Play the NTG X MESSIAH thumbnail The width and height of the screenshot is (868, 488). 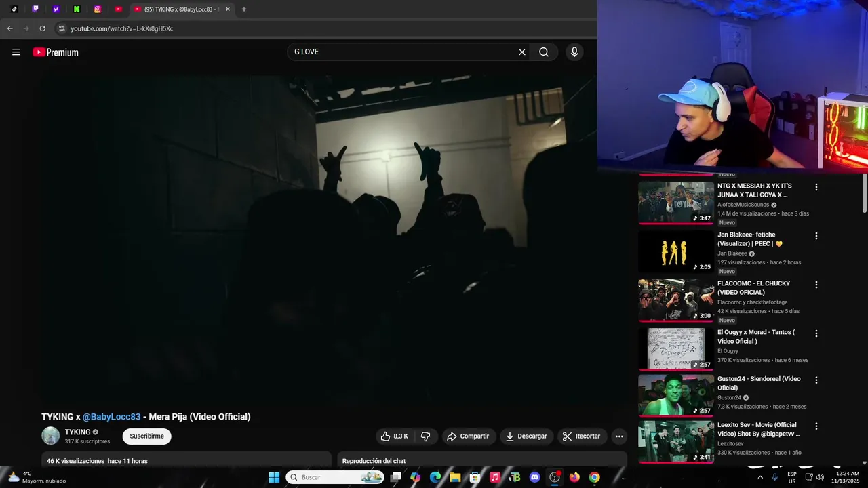coord(676,203)
